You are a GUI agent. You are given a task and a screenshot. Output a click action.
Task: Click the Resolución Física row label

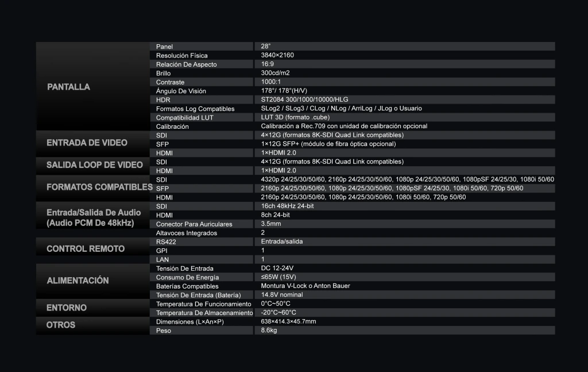[182, 56]
